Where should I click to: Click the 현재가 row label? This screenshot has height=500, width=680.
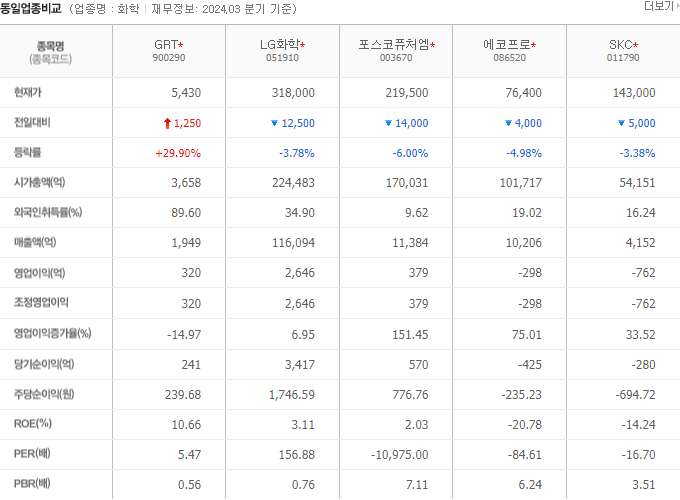pyautogui.click(x=28, y=92)
